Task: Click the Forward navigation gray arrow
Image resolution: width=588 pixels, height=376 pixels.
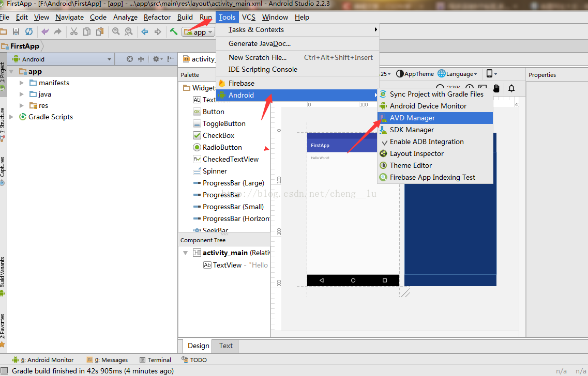Action: (158, 32)
